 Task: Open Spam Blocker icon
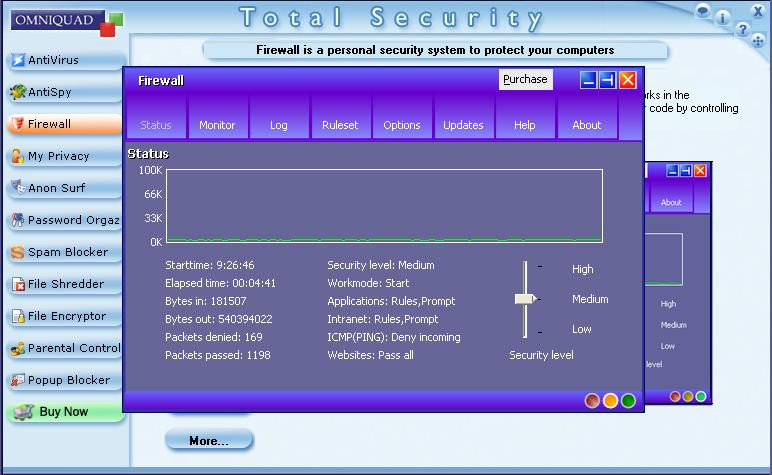coord(18,252)
